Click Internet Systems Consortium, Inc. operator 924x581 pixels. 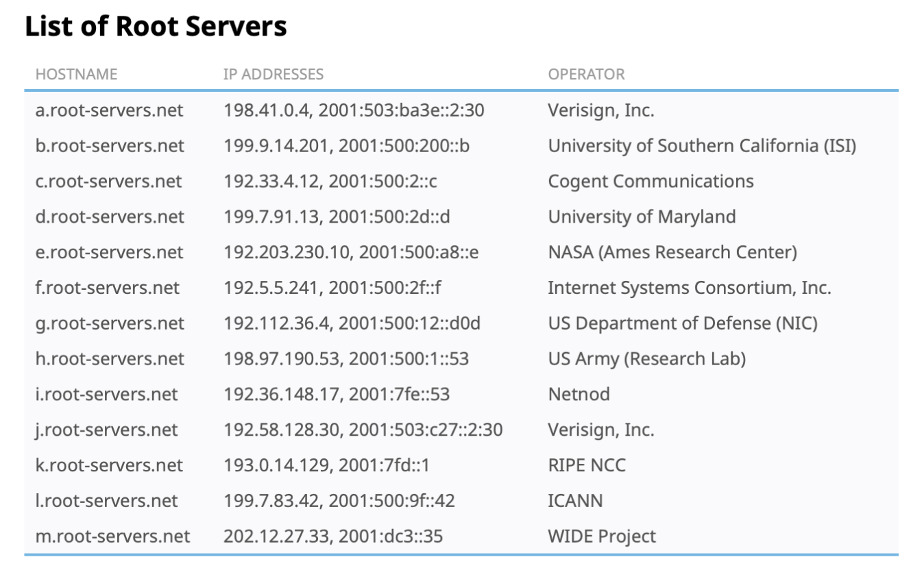(689, 288)
